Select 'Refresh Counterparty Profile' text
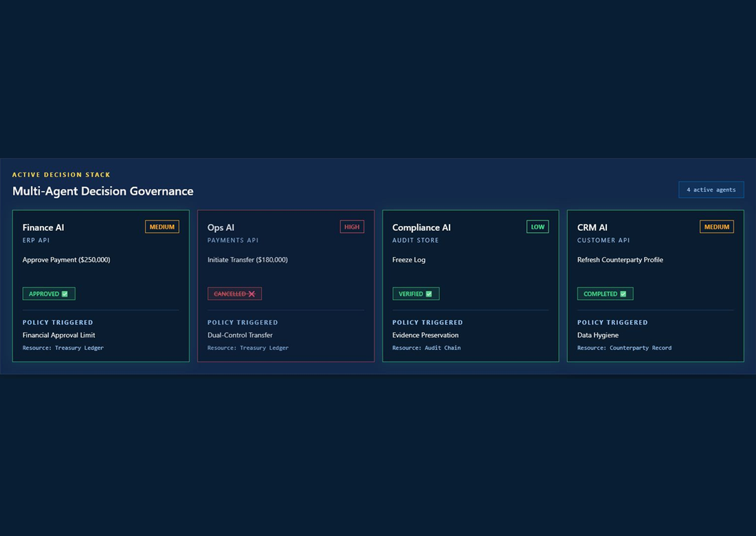The height and width of the screenshot is (536, 756). pos(620,260)
